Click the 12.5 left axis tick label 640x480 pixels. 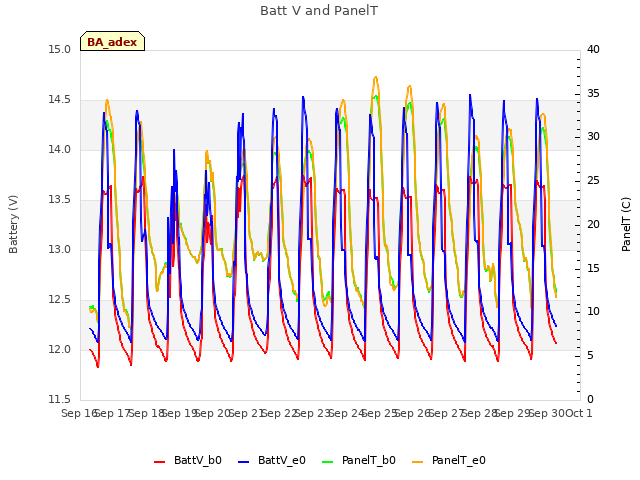(60, 300)
